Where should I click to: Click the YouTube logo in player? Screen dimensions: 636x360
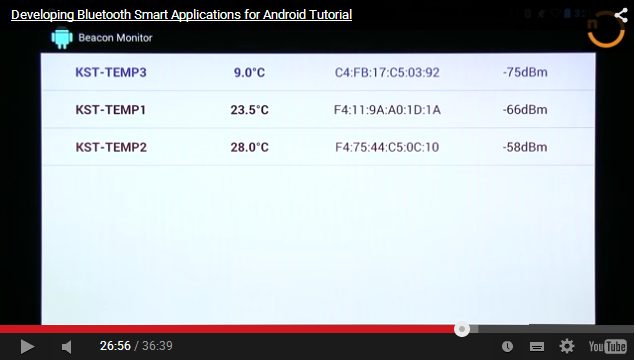607,347
